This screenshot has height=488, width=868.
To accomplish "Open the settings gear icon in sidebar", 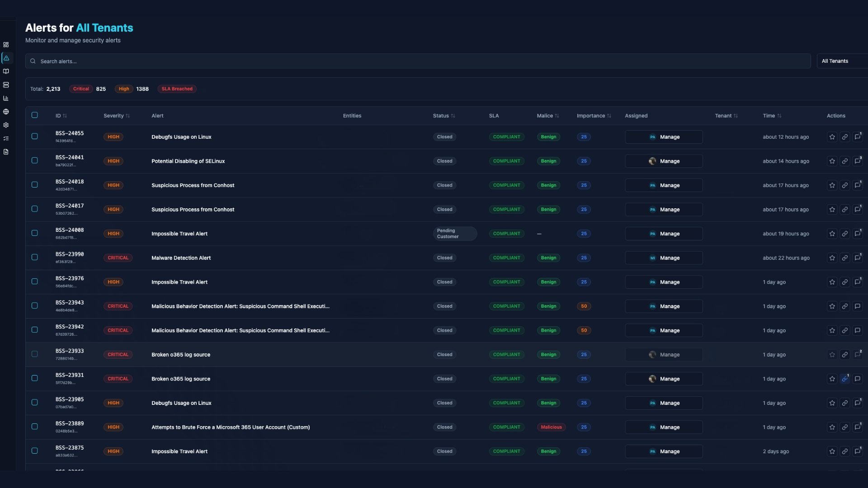I will pos(6,125).
